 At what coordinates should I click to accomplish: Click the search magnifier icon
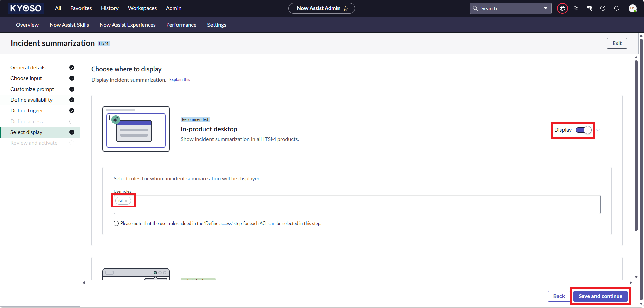pyautogui.click(x=475, y=8)
